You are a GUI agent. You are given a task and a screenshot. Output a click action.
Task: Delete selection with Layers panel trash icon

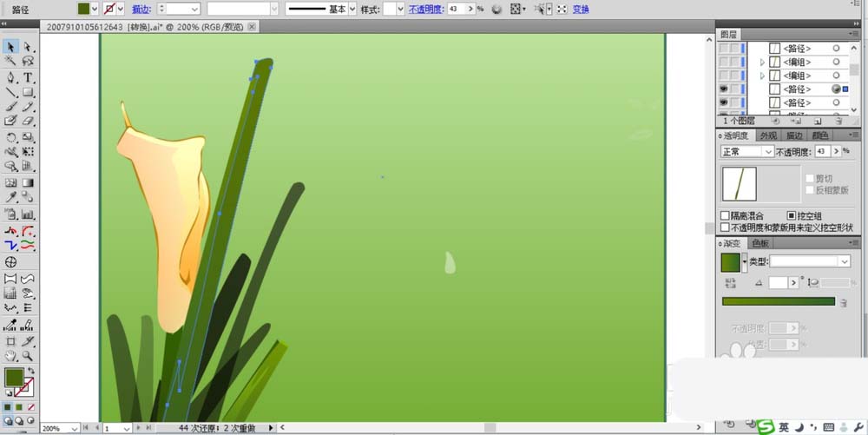(838, 121)
